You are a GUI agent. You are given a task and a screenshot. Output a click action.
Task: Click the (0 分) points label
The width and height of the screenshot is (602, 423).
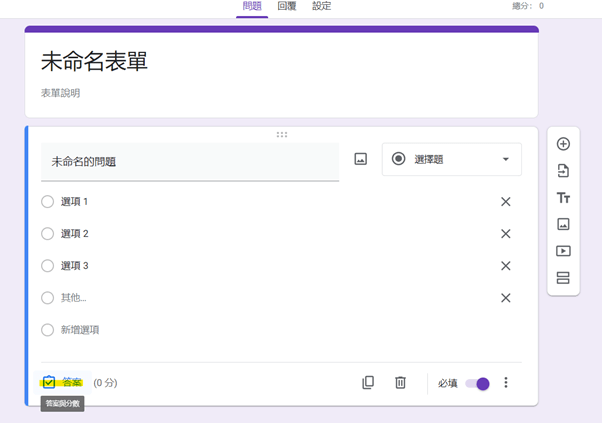click(x=105, y=383)
